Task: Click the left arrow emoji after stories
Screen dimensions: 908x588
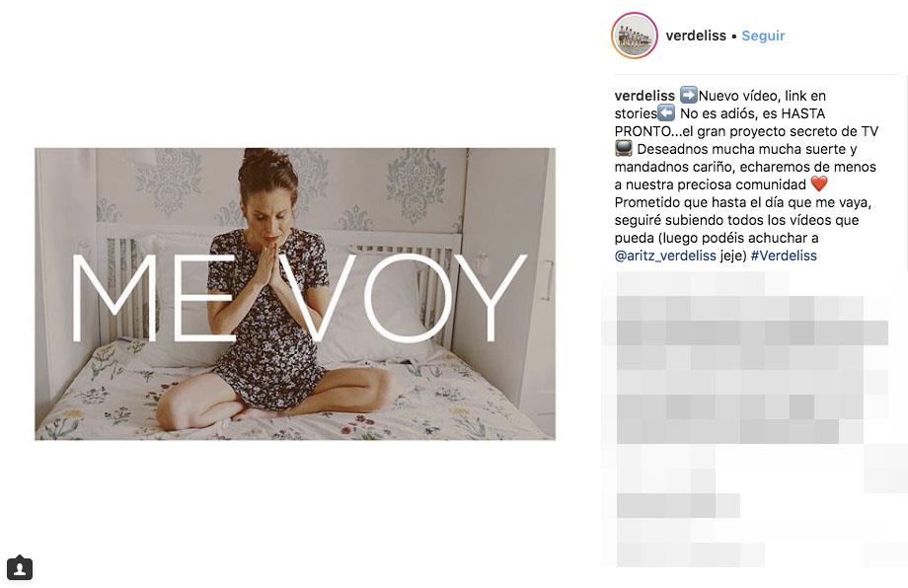Action: [666, 112]
